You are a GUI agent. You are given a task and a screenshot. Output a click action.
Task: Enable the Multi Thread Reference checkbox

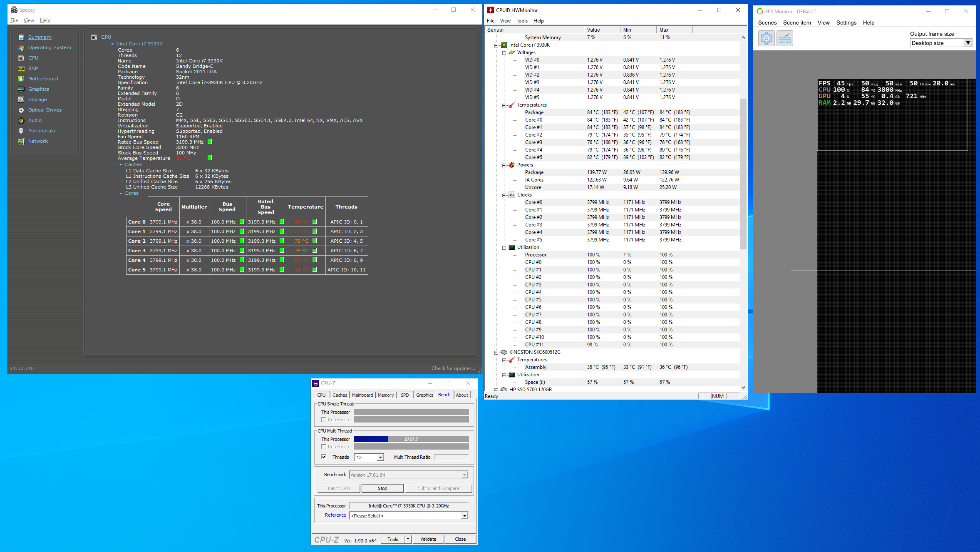[x=324, y=446]
